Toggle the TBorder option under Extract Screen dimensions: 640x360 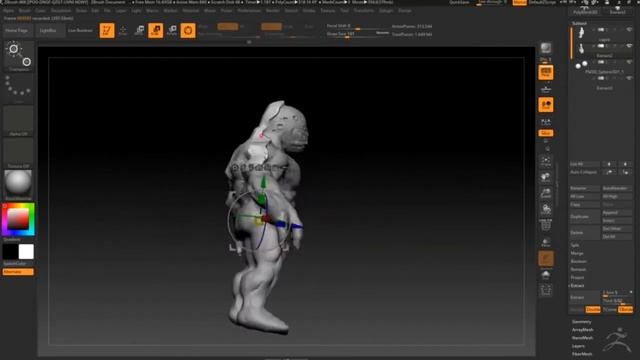tap(625, 310)
